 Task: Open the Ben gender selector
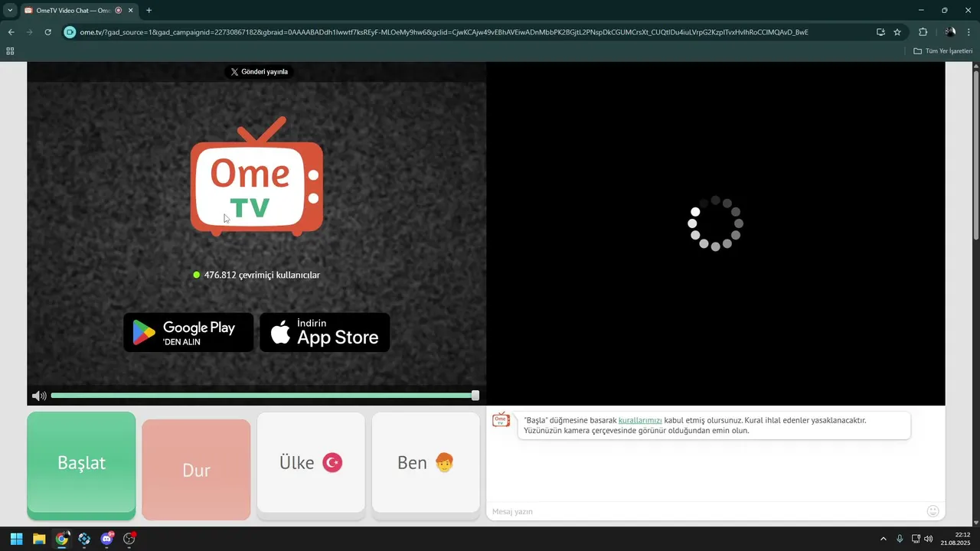[426, 463]
